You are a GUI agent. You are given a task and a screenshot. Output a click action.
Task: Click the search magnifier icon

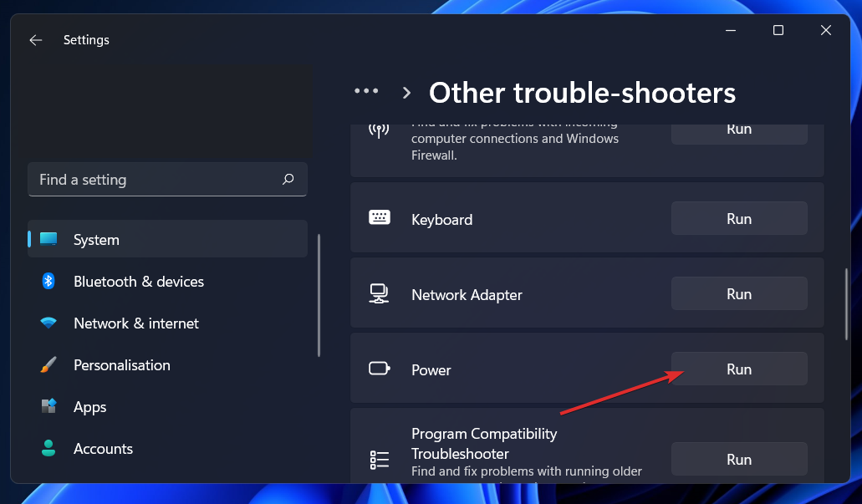point(288,179)
